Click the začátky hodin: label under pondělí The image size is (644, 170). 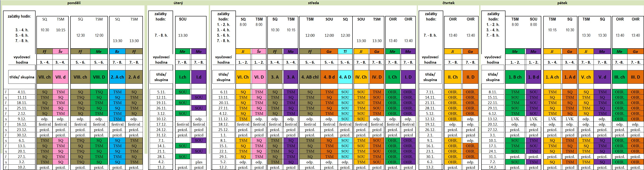(x=19, y=16)
